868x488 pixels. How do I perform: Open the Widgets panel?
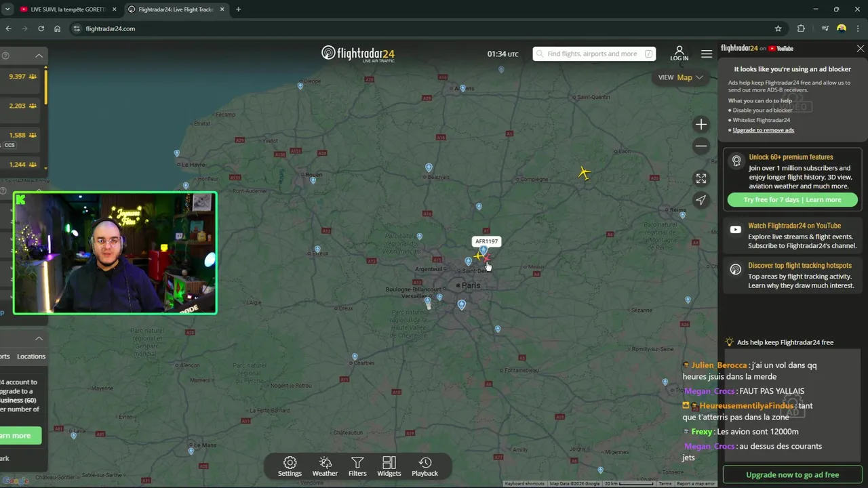pyautogui.click(x=389, y=466)
